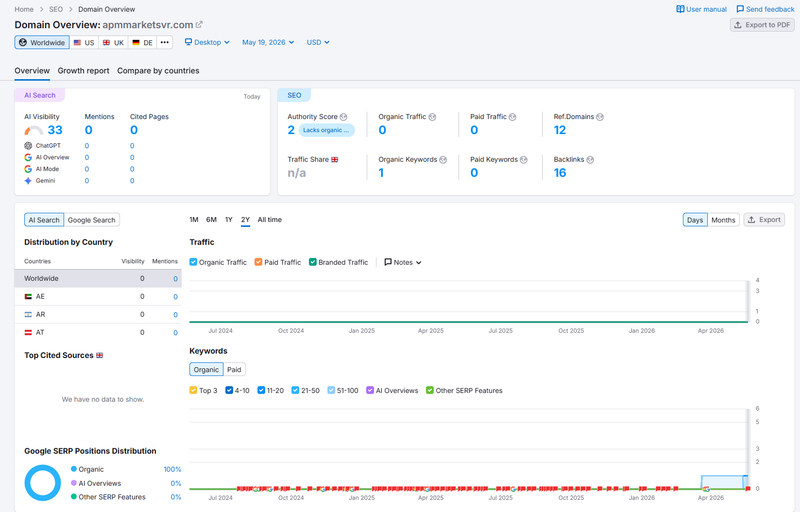The height and width of the screenshot is (512, 800).
Task: Open Compare by countries tab
Action: pos(158,71)
